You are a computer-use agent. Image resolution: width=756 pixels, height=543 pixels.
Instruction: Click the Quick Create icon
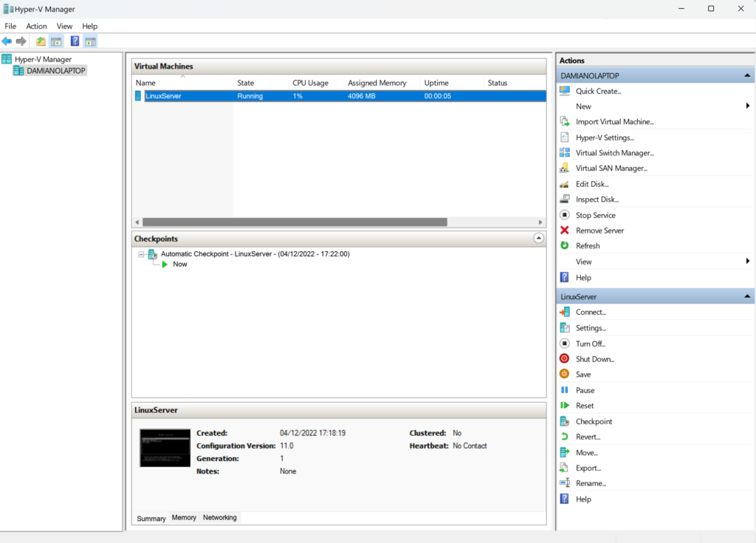pos(565,91)
